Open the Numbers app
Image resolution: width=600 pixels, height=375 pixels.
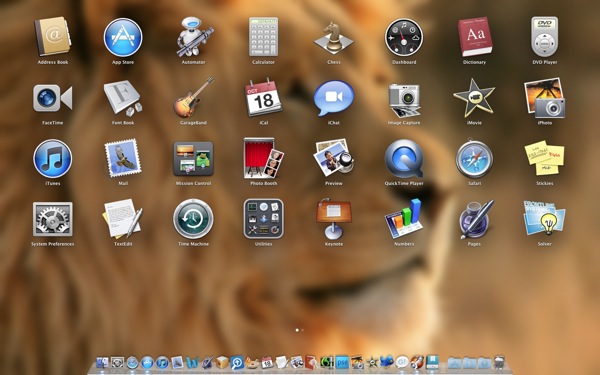(404, 219)
